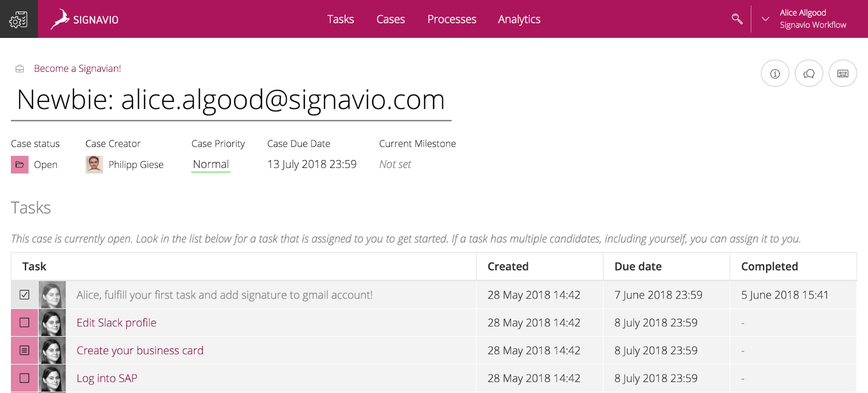Show case info via the info icon

pyautogui.click(x=775, y=73)
